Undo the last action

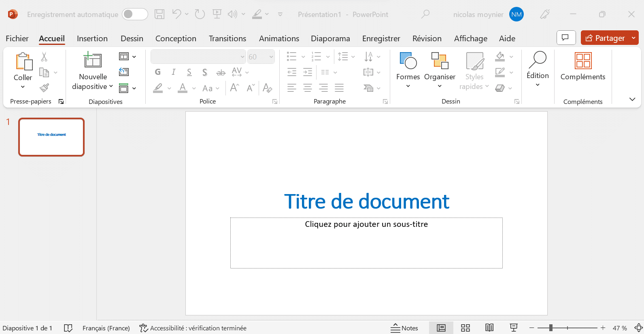point(176,14)
